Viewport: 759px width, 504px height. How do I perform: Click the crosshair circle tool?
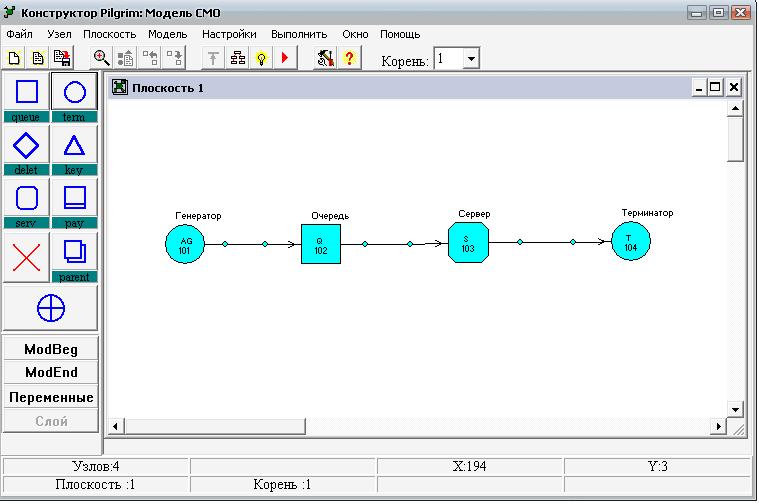(x=51, y=309)
